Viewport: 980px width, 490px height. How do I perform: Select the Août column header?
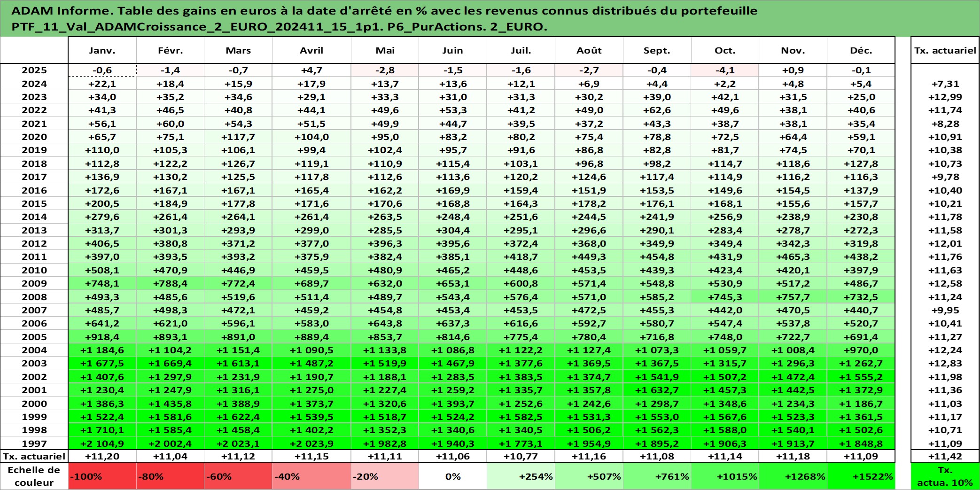pos(589,50)
